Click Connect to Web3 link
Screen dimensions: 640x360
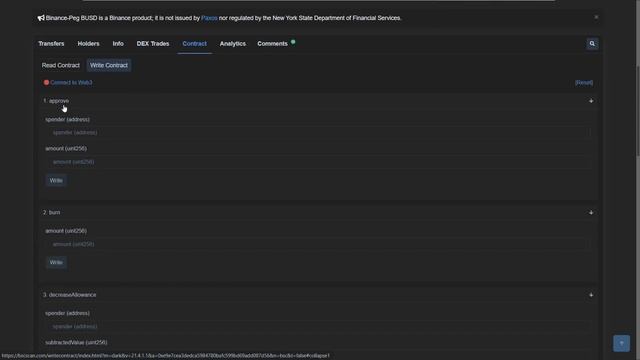pos(71,82)
